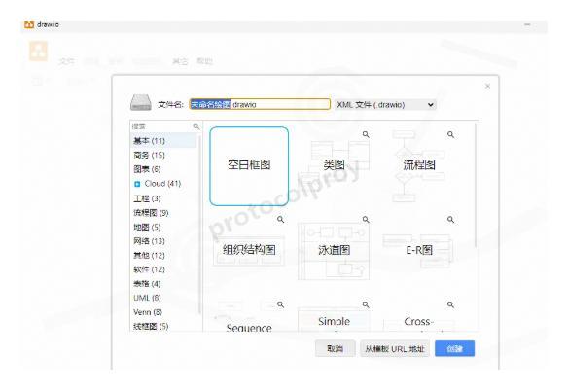Choose the 组织结构图 template thumbnail
This screenshot has width=568, height=392.
tap(249, 250)
